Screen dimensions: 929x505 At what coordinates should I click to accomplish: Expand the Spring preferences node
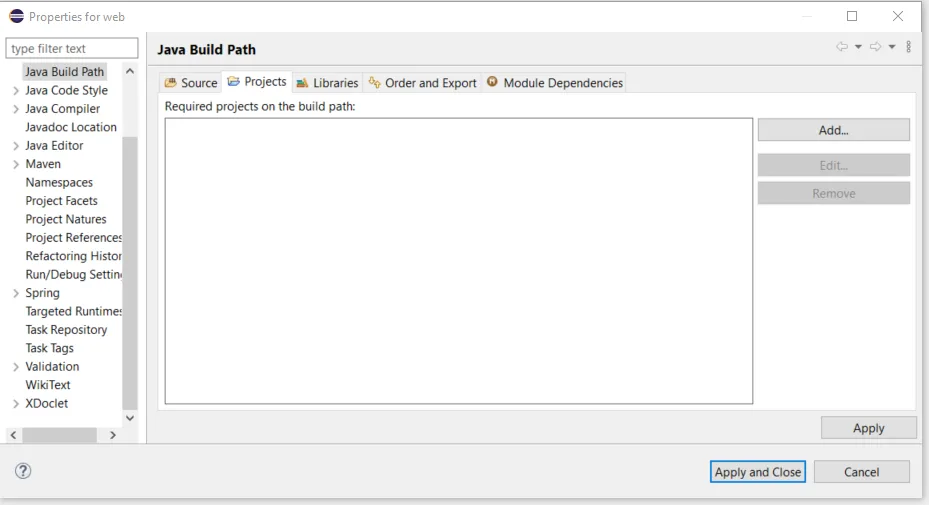15,293
